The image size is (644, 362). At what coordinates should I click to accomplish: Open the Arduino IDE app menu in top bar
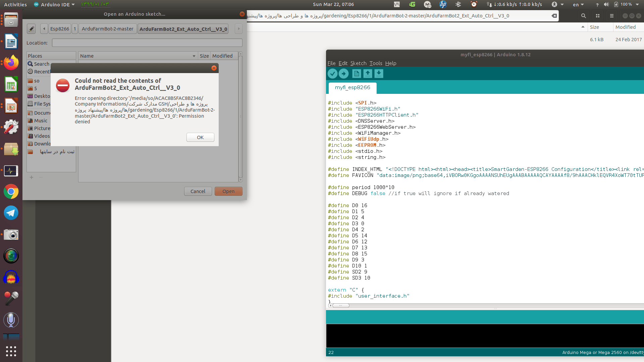pyautogui.click(x=54, y=4)
